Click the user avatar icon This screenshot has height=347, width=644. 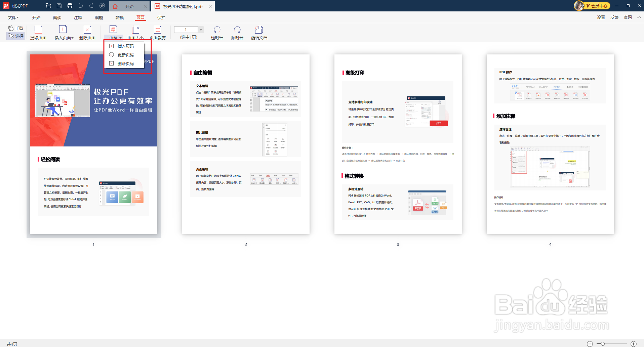coord(579,6)
